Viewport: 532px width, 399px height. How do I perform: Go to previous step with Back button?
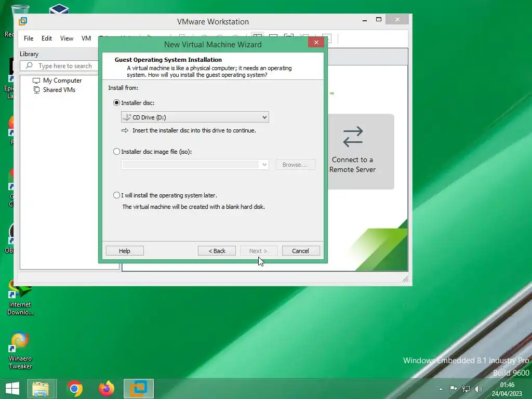click(x=217, y=251)
